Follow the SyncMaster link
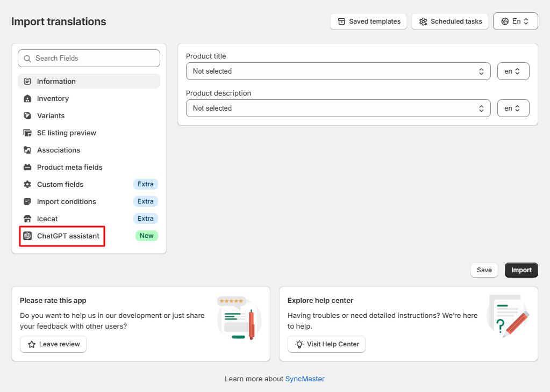 coord(305,379)
